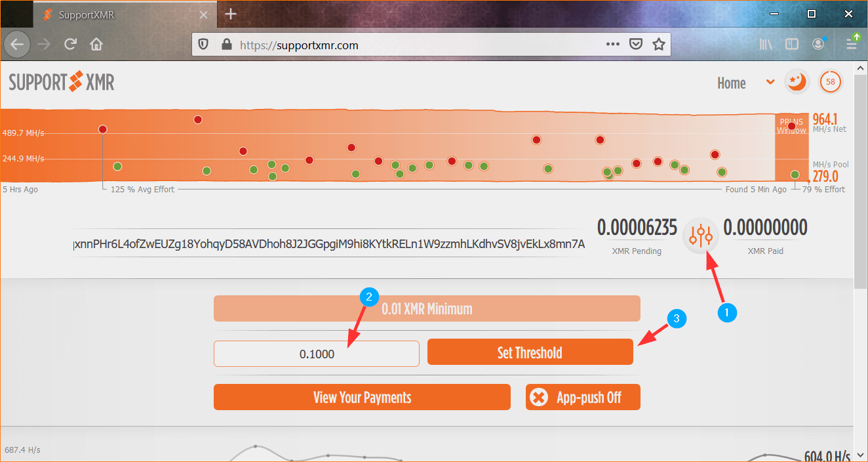The height and width of the screenshot is (462, 868).
Task: Click the SupportXMR logo
Action: (x=62, y=83)
